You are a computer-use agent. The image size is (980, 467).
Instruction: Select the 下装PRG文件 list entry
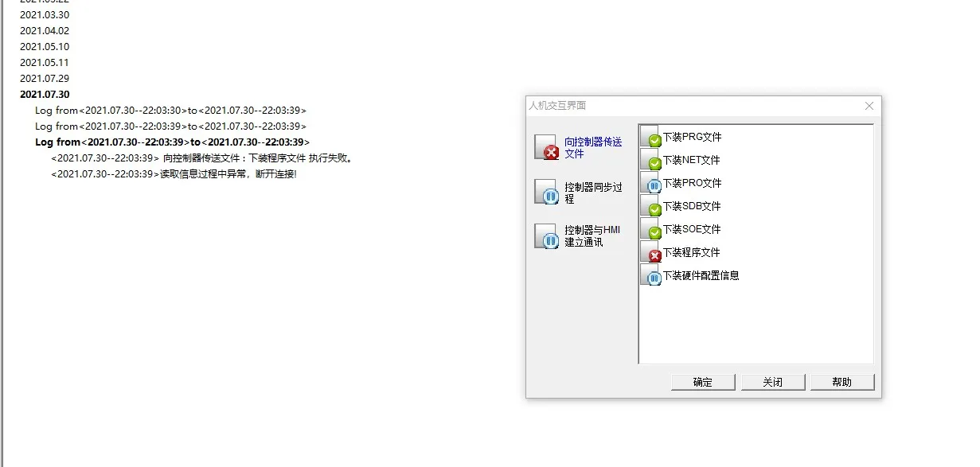tap(693, 137)
